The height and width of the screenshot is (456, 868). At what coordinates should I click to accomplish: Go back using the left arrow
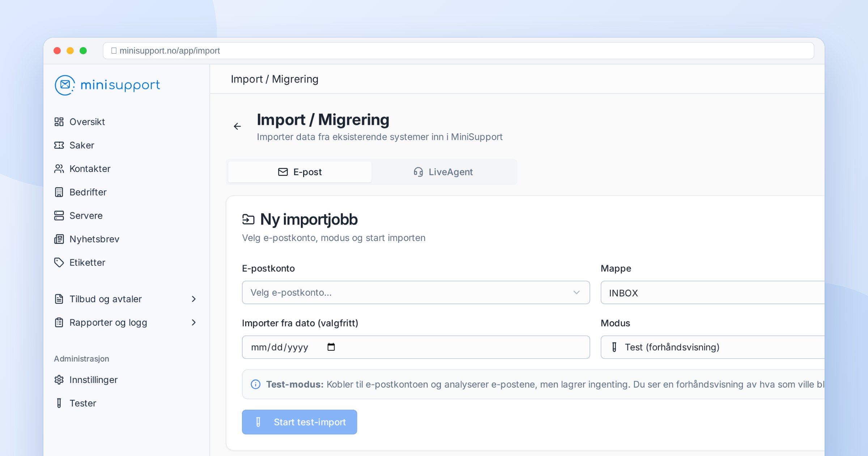[237, 126]
